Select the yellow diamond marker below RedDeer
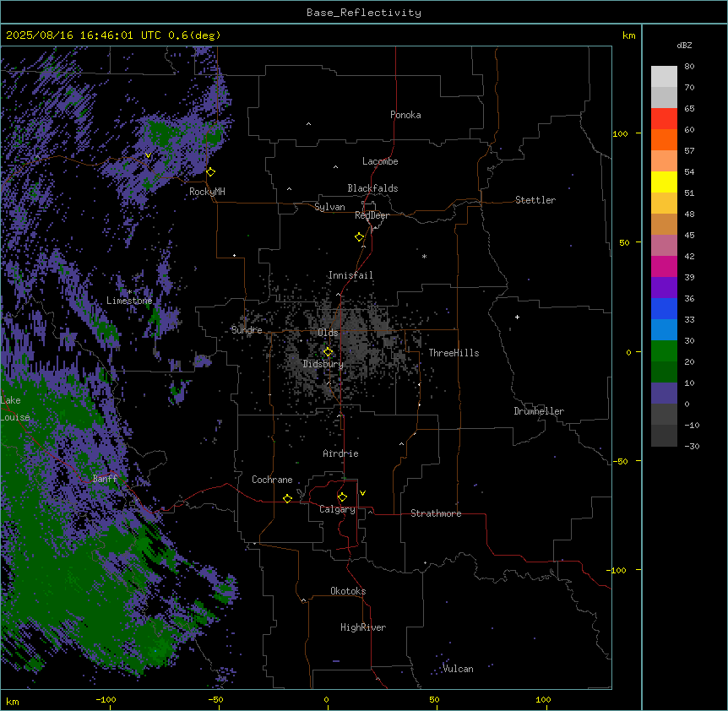 coord(360,237)
